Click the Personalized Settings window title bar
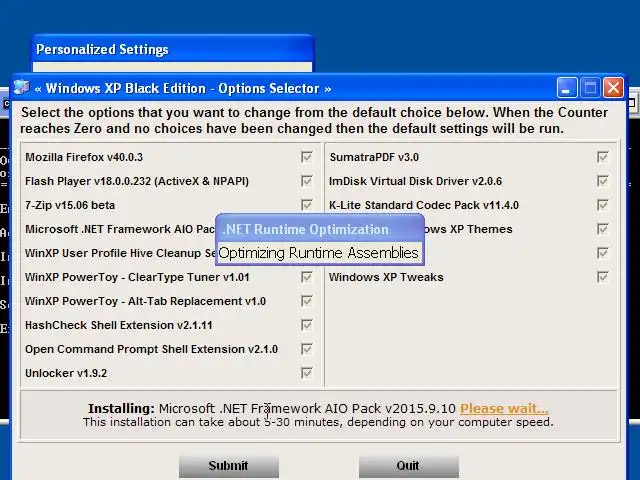The image size is (640, 480). coord(172,49)
